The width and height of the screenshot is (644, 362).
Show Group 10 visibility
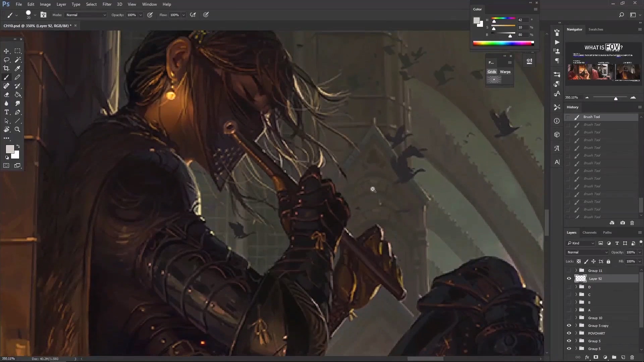pos(569,318)
